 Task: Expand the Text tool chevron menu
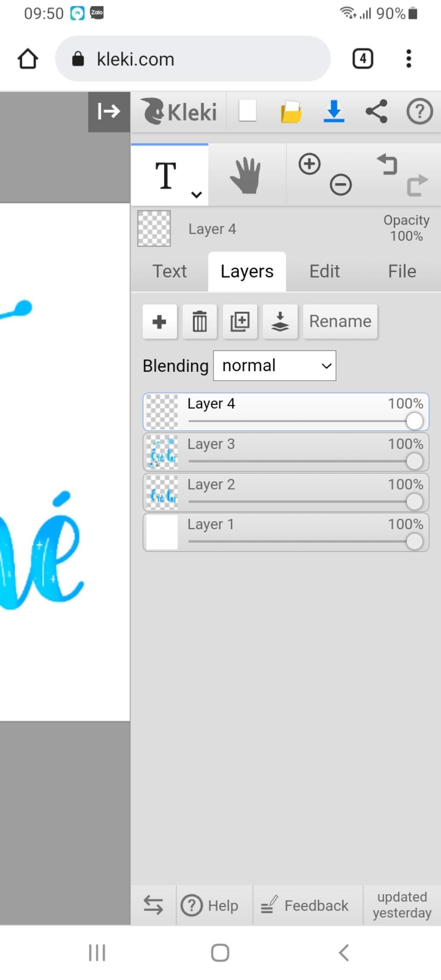(x=196, y=195)
